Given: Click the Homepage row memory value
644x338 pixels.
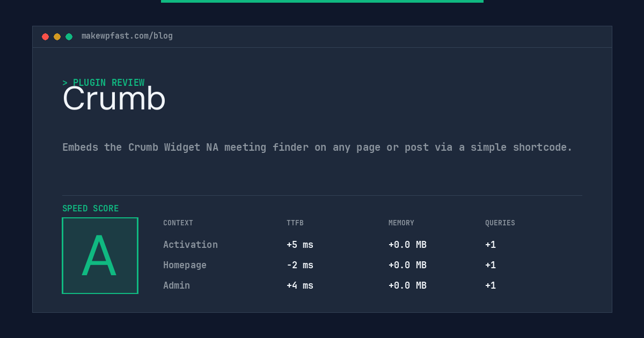Looking at the screenshot, I should tap(407, 265).
